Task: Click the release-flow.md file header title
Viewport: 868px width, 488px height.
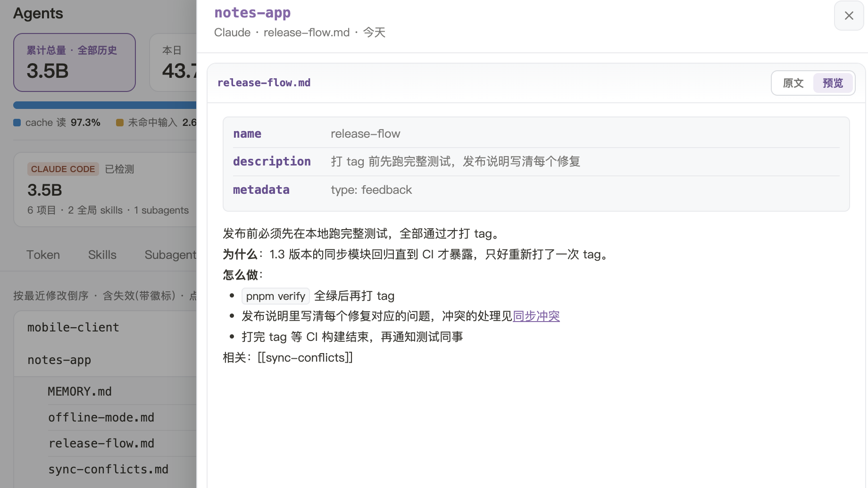Action: pos(264,83)
